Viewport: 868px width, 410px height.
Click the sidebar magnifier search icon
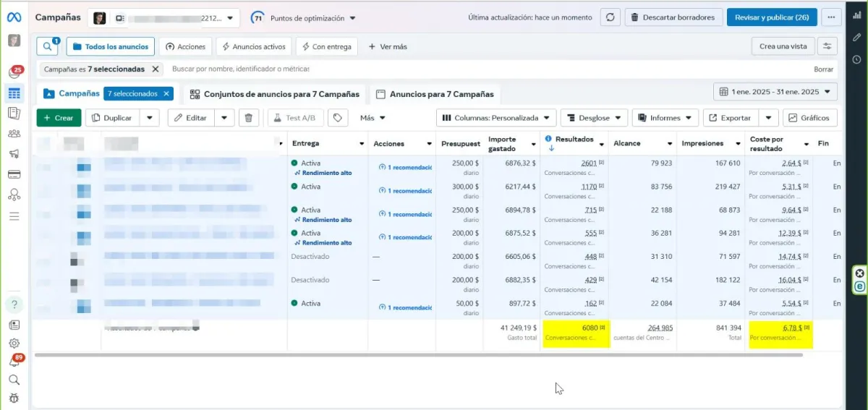pos(14,380)
